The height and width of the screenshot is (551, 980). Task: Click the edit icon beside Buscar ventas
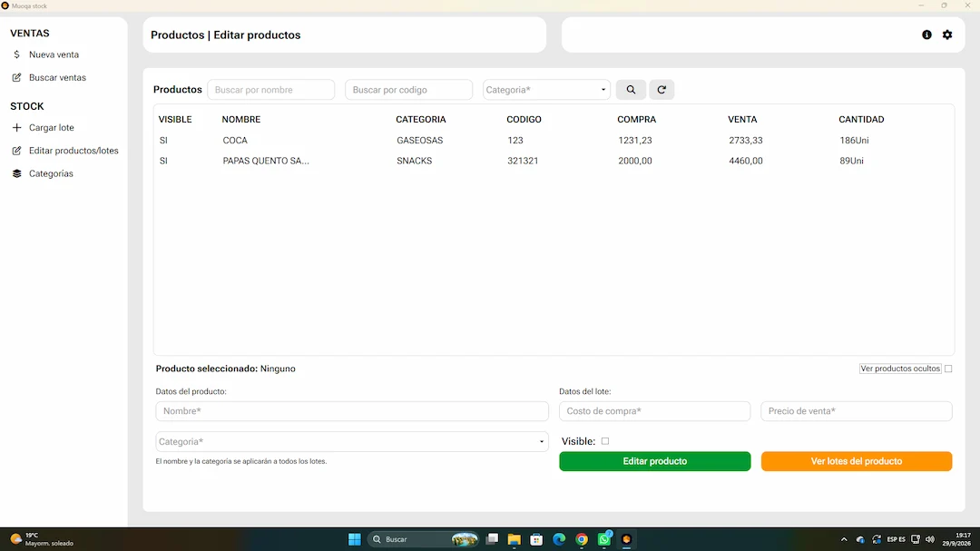click(17, 77)
